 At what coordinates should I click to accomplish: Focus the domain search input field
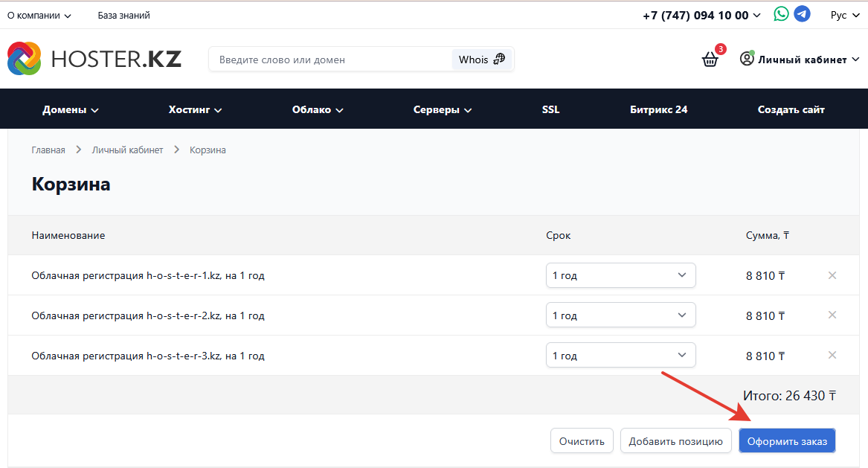(x=331, y=60)
